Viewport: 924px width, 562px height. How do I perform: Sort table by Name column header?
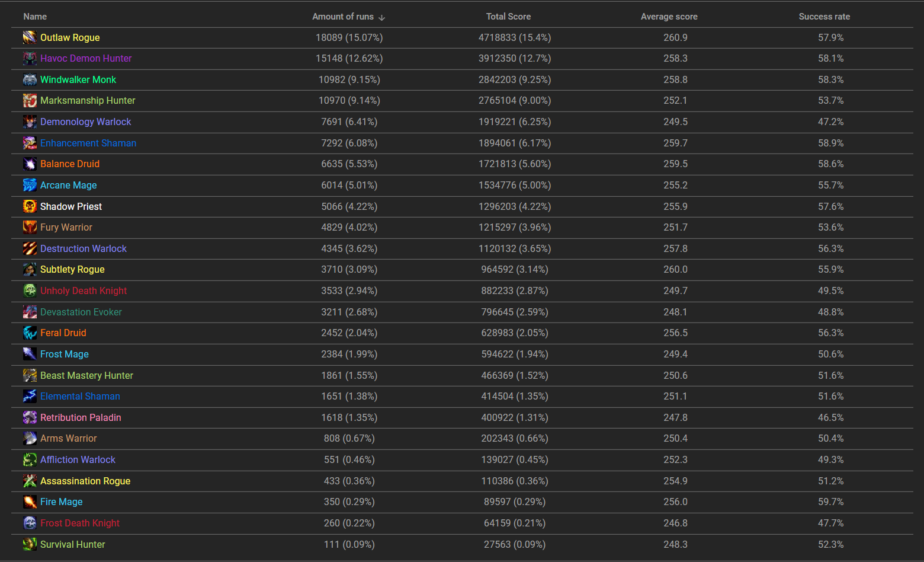pos(35,17)
